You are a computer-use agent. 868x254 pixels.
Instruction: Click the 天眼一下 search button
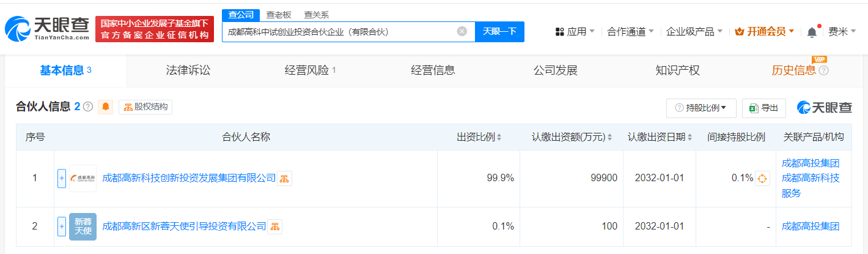[499, 31]
